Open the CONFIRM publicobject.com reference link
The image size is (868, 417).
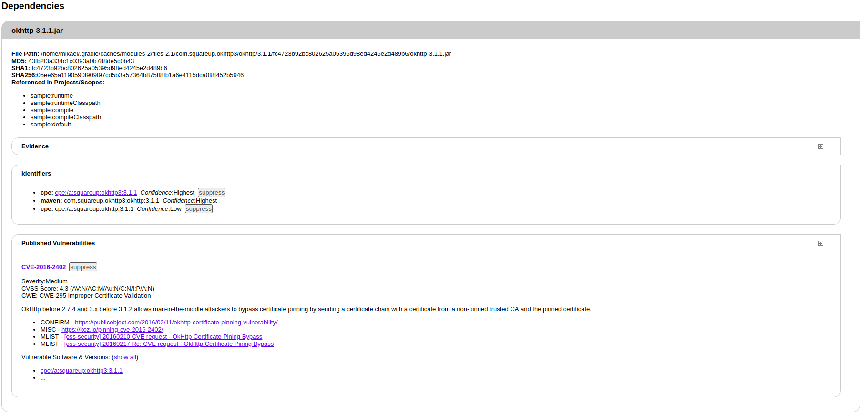(x=176, y=323)
